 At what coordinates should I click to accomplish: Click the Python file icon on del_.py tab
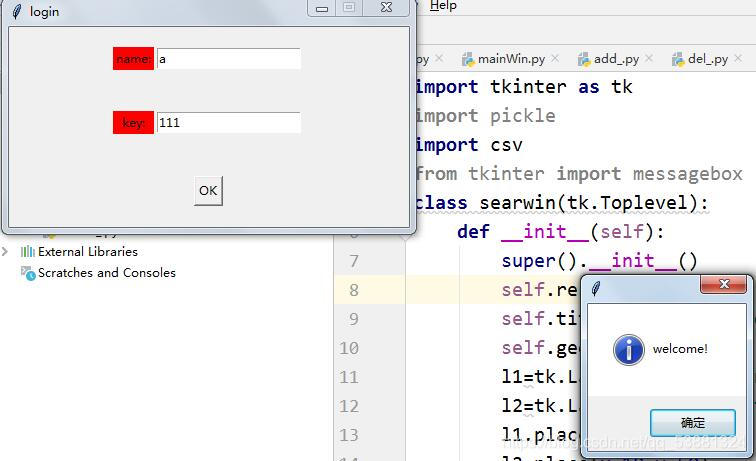678,59
